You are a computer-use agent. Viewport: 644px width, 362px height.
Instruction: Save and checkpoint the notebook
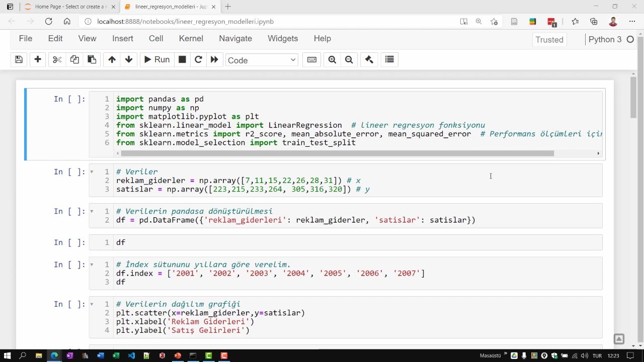pyautogui.click(x=19, y=59)
